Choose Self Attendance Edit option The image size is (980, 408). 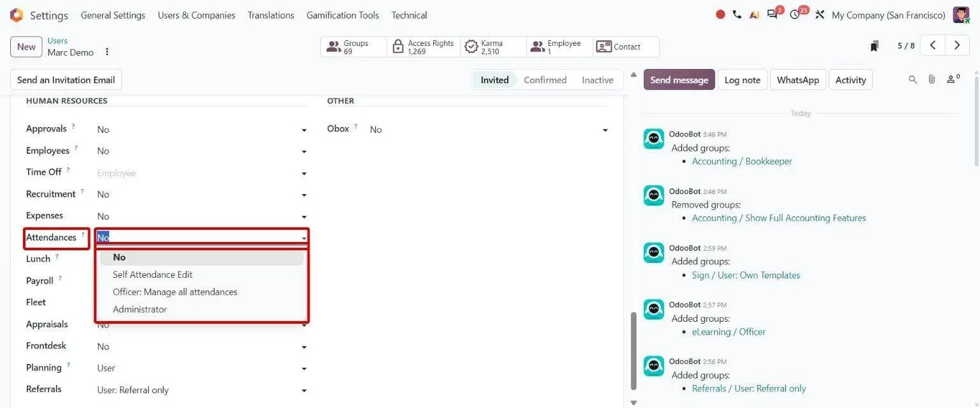click(x=202, y=275)
